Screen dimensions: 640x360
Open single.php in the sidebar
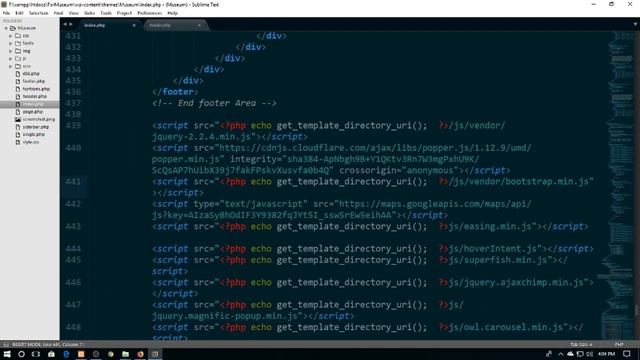(33, 135)
